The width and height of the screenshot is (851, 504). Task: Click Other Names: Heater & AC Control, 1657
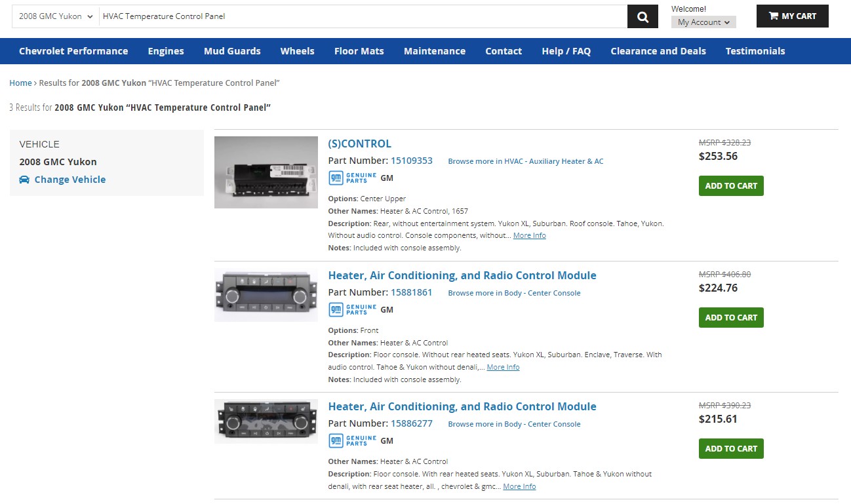click(398, 211)
